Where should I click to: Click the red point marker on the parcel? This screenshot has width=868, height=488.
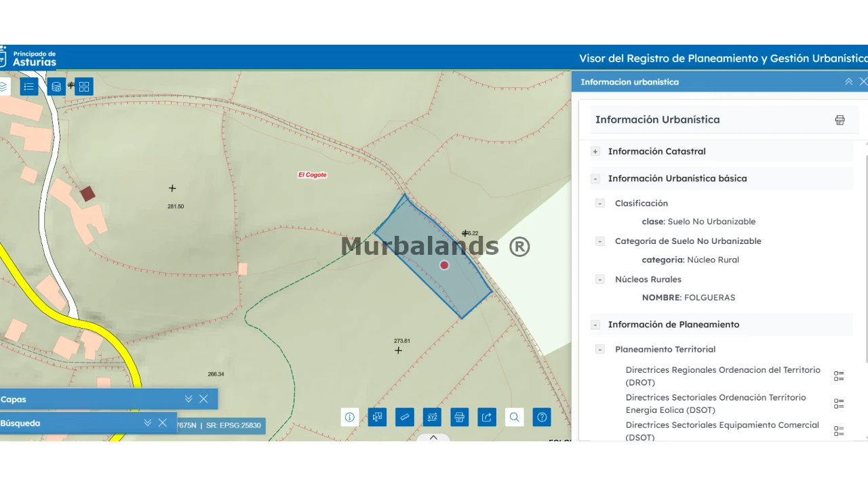click(444, 265)
